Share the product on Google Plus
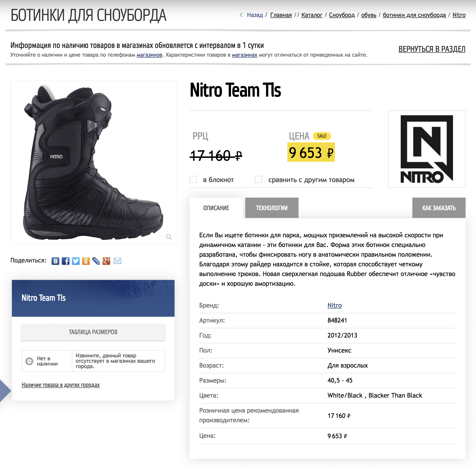Image resolution: width=476 pixels, height=470 pixels. 106,261
